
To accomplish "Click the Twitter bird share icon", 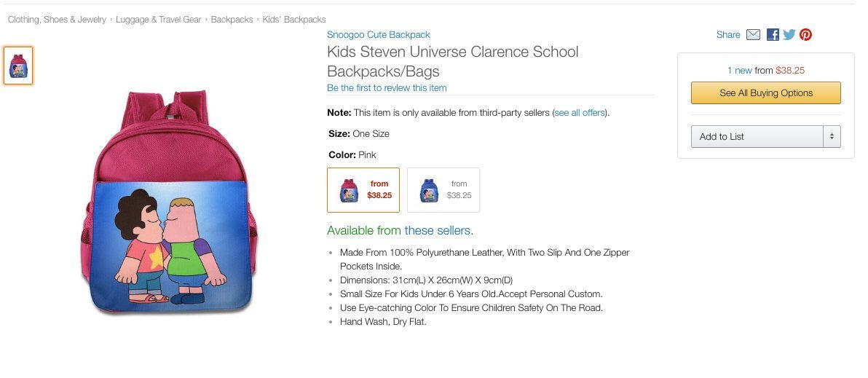I will point(789,35).
